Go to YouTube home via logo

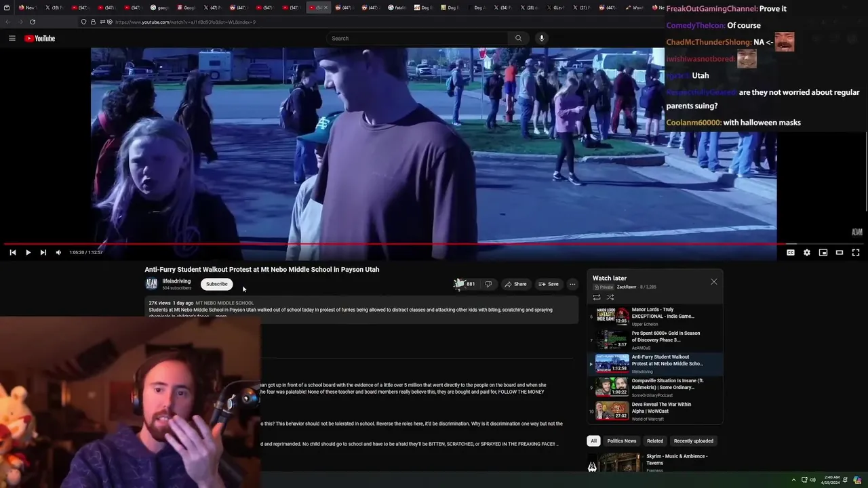tap(40, 39)
